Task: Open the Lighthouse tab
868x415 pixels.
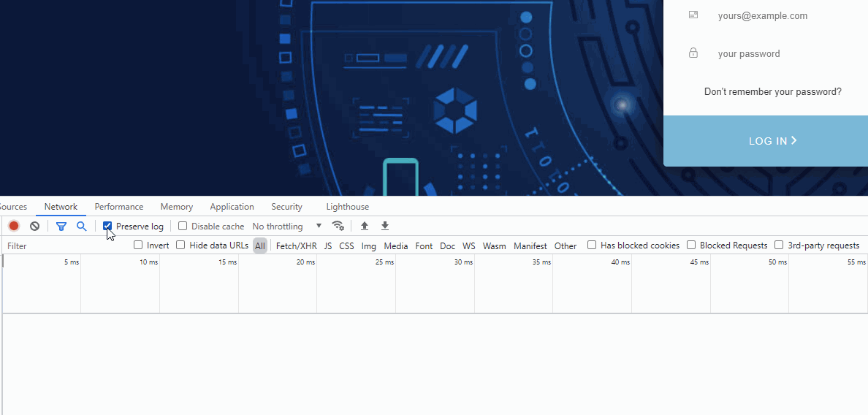Action: [348, 206]
